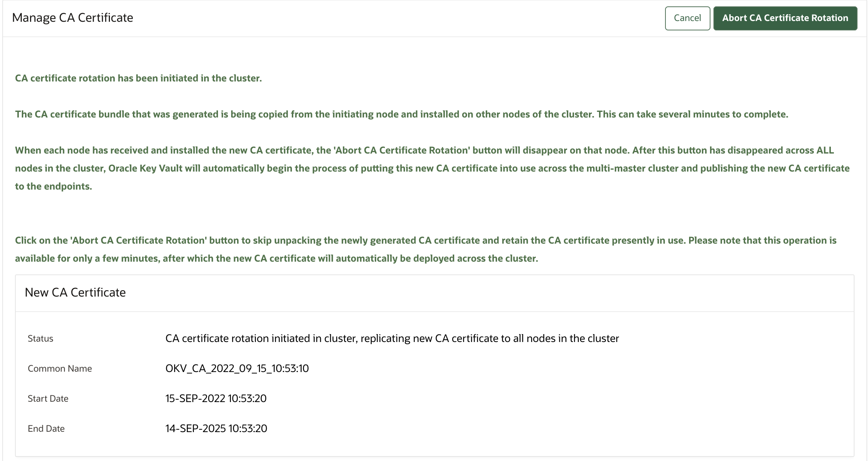Screen dimensions: 868x461
Task: Click the New CA Certificate panel header
Action: [75, 292]
